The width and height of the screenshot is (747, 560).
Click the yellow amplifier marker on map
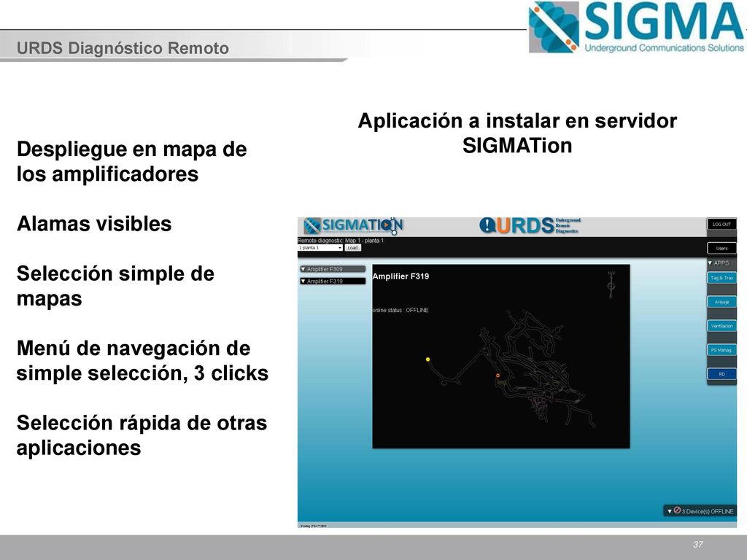click(x=427, y=359)
